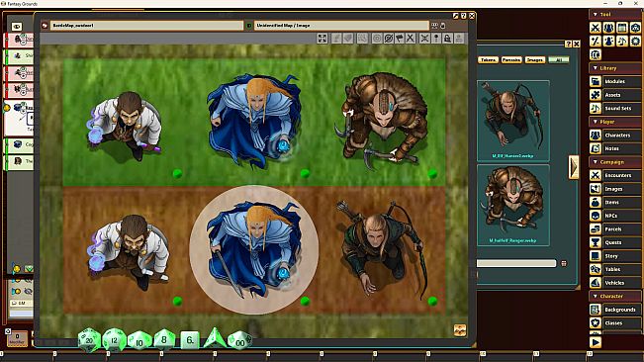The width and height of the screenshot is (644, 362).
Task: Open the Encounters campaign button
Action: coord(621,175)
